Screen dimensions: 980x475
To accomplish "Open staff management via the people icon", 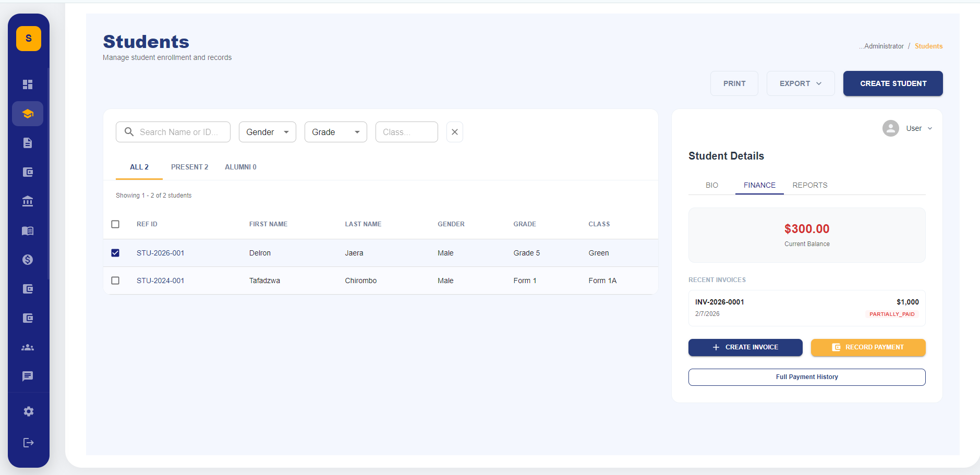I will 28,347.
